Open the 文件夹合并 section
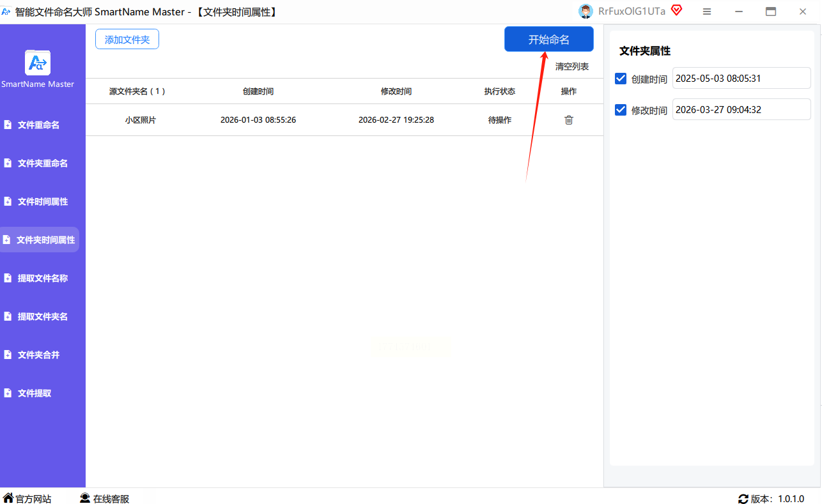The image size is (822, 504). click(38, 355)
